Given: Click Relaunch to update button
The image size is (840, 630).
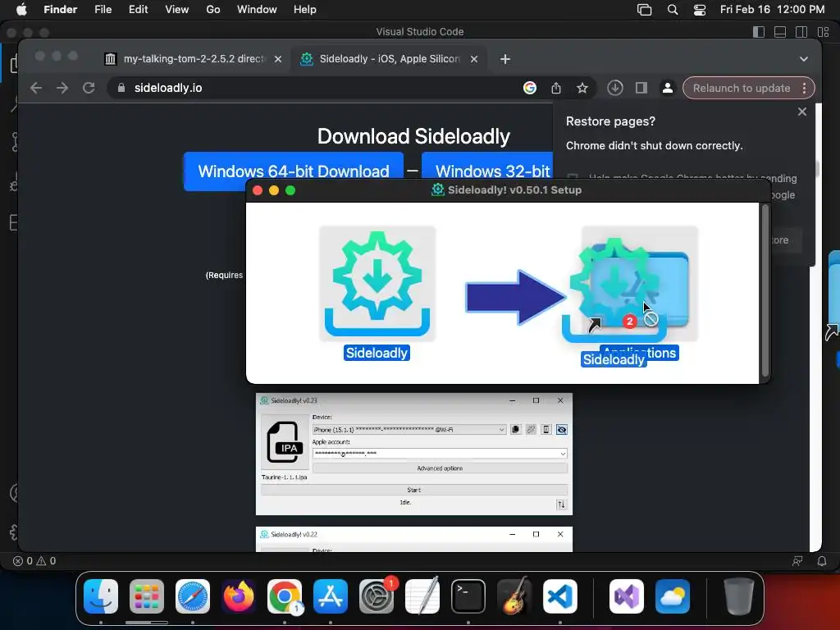Looking at the screenshot, I should tap(742, 88).
